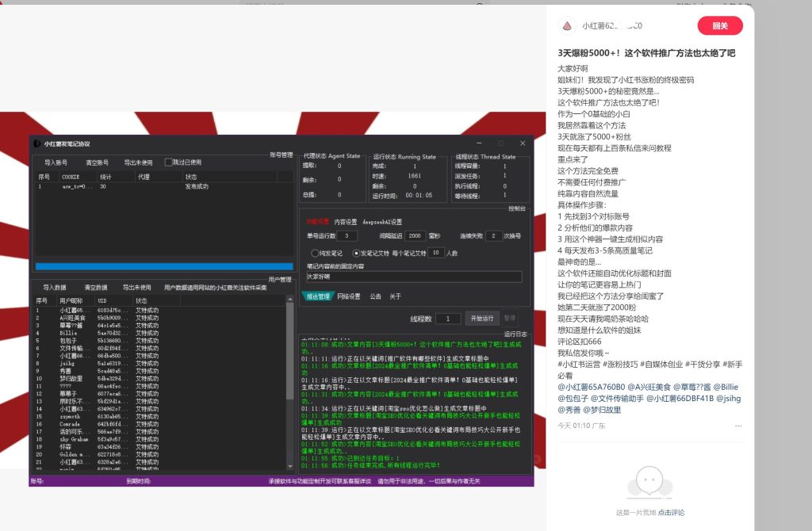Click 清空数据 in user management panel
812x531 pixels.
pos(96,287)
